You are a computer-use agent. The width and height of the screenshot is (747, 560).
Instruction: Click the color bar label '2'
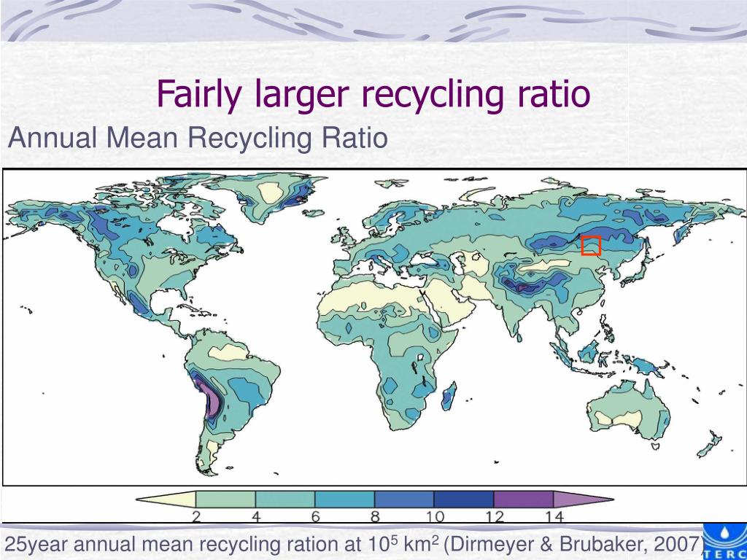click(196, 517)
